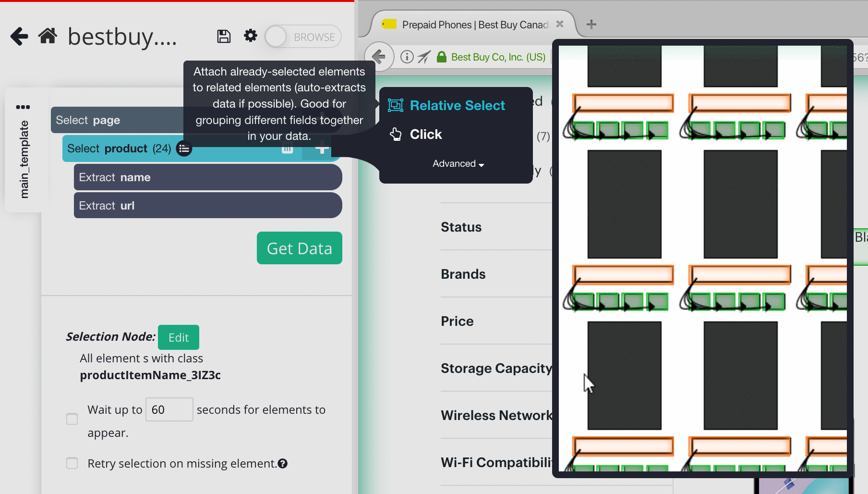868x494 pixels.
Task: Click the site info icon in address bar
Action: coord(407,57)
